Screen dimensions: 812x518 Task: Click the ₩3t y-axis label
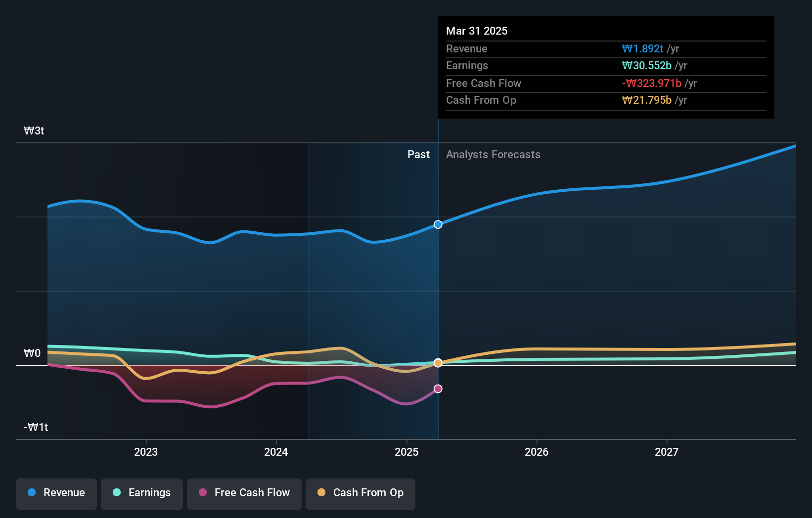point(34,130)
